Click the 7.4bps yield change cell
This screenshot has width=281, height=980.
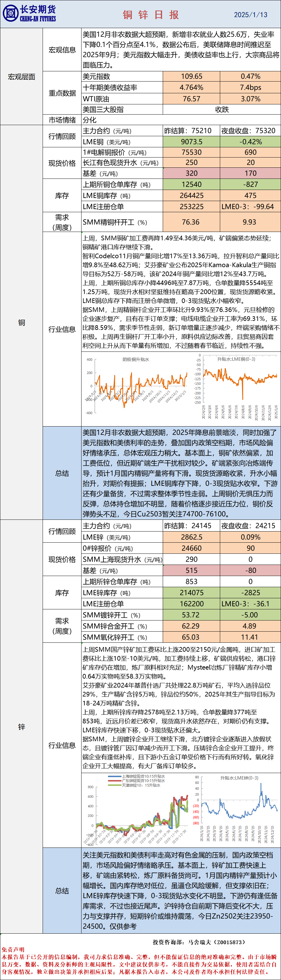pyautogui.click(x=250, y=87)
